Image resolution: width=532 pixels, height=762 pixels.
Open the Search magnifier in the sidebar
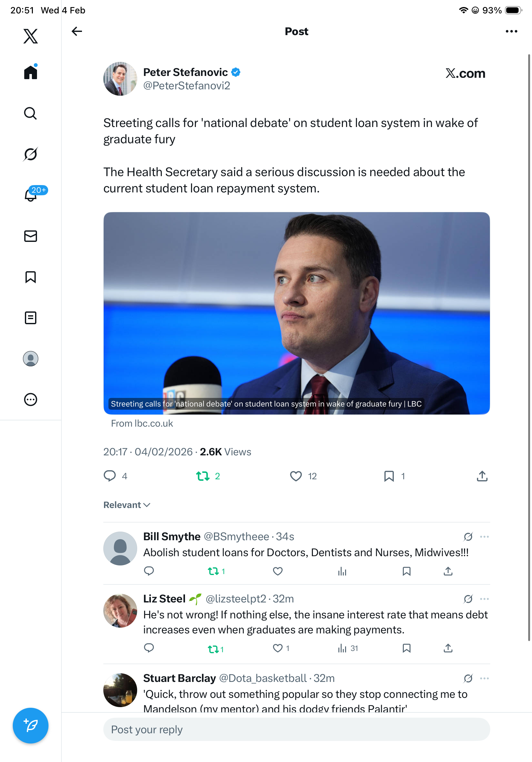tap(31, 113)
